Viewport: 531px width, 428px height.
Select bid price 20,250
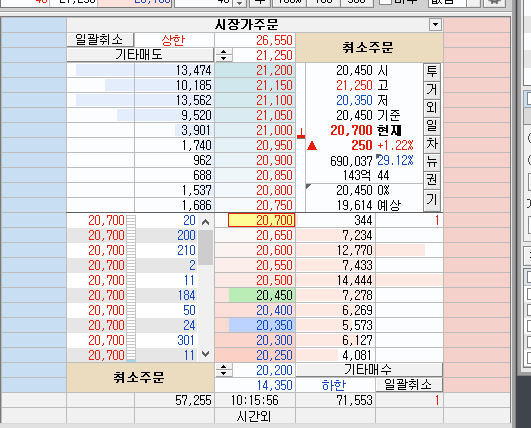coord(255,355)
